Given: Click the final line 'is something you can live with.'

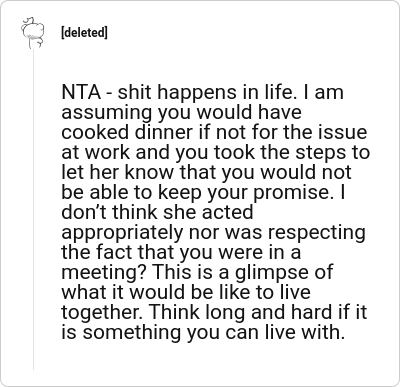Looking at the screenshot, I should click(203, 333).
